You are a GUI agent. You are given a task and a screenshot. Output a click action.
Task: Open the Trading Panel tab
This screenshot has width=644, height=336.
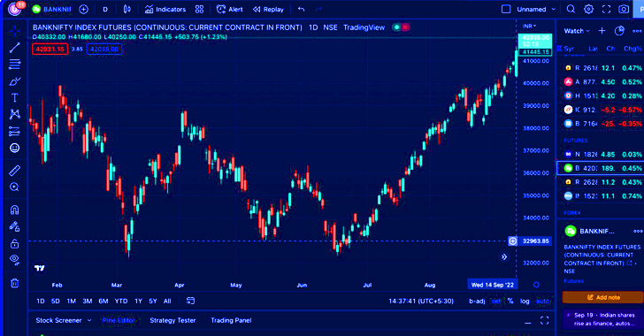(231, 320)
